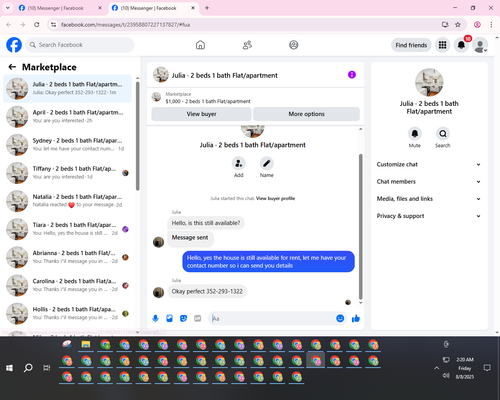This screenshot has width=500, height=400.
Task: Open the $1,000 Marketplace listing link
Action: [208, 101]
